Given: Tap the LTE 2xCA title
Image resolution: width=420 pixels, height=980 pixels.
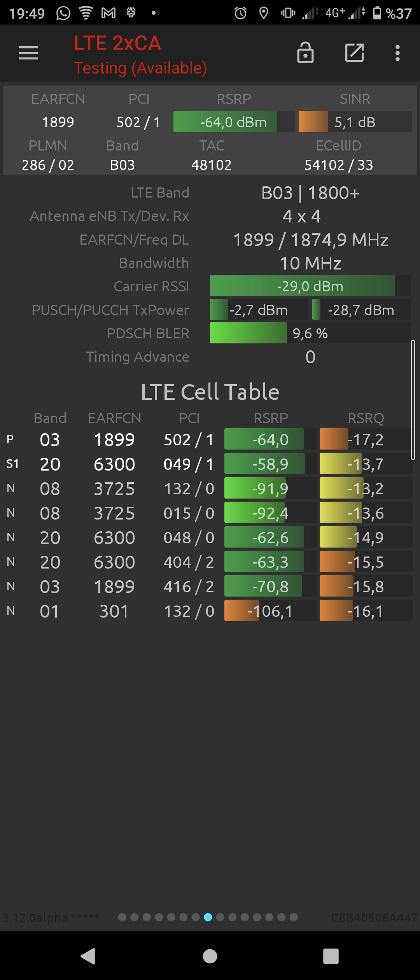Looking at the screenshot, I should click(117, 43).
